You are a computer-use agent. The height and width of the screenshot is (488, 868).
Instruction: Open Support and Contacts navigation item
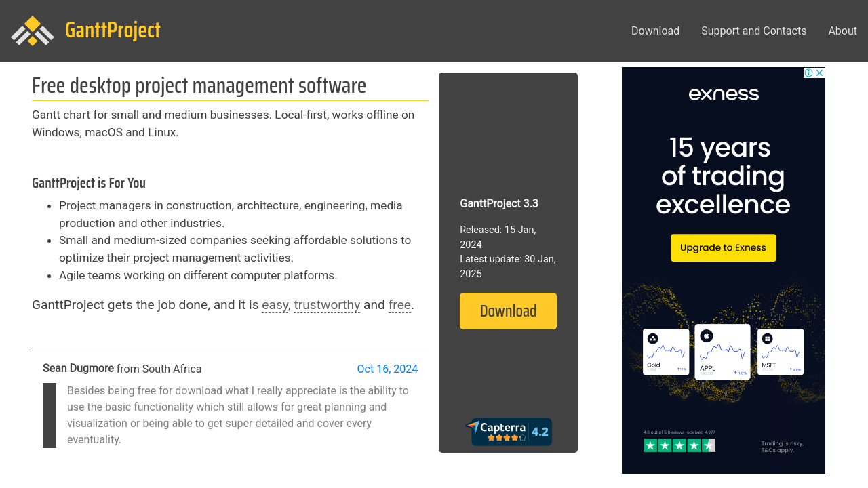point(753,30)
